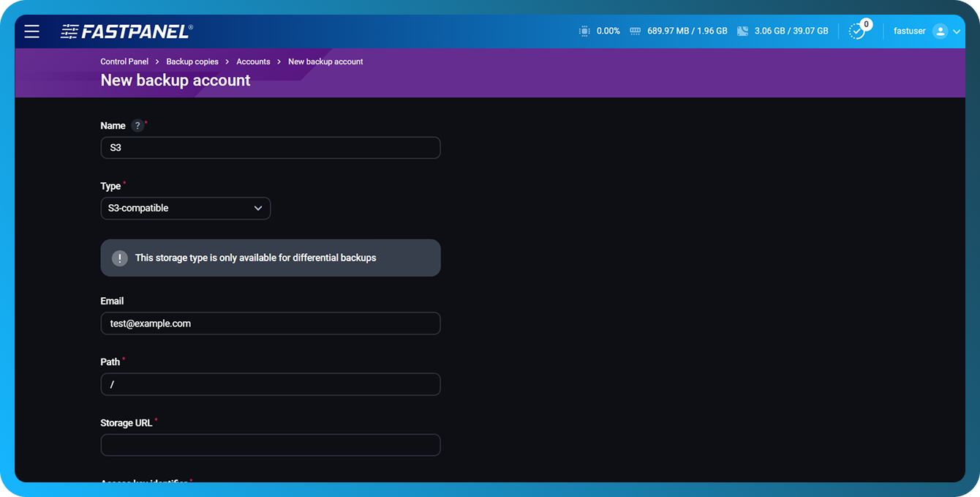The height and width of the screenshot is (497, 980).
Task: Click the warning icon in the info banner
Action: tap(119, 258)
